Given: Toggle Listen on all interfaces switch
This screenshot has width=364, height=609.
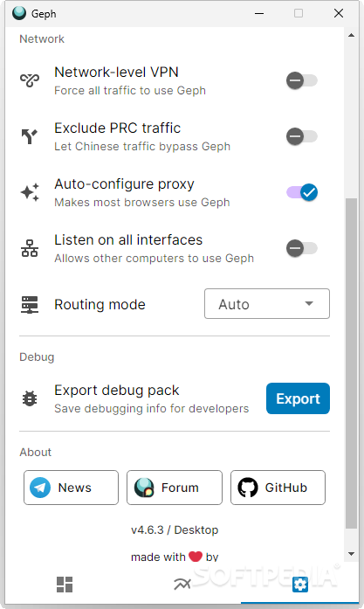Looking at the screenshot, I should coord(302,248).
